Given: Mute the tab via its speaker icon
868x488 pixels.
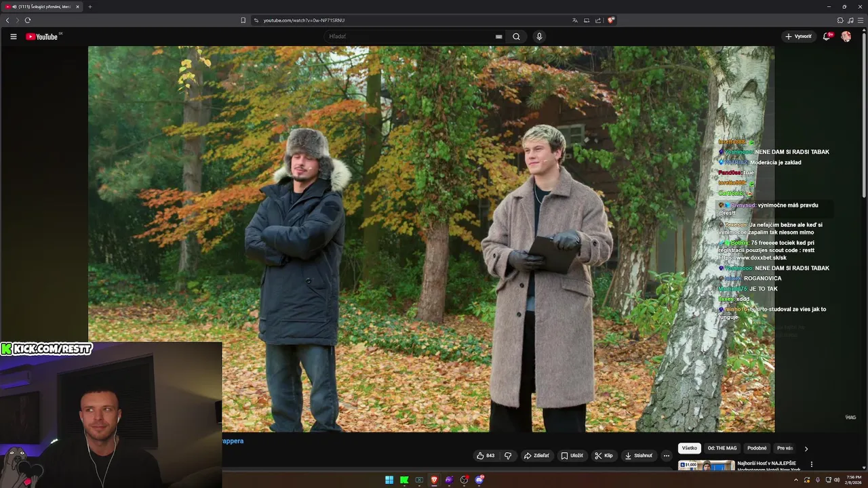Looking at the screenshot, I should 14,7.
